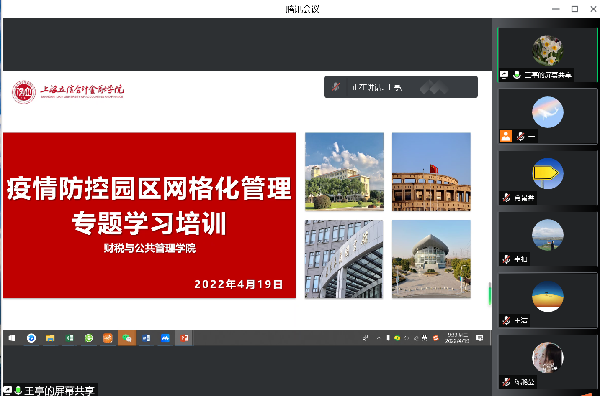The width and height of the screenshot is (600, 396).
Task: Click the green mic indicator at bottom-left share label
Action: tap(18, 390)
